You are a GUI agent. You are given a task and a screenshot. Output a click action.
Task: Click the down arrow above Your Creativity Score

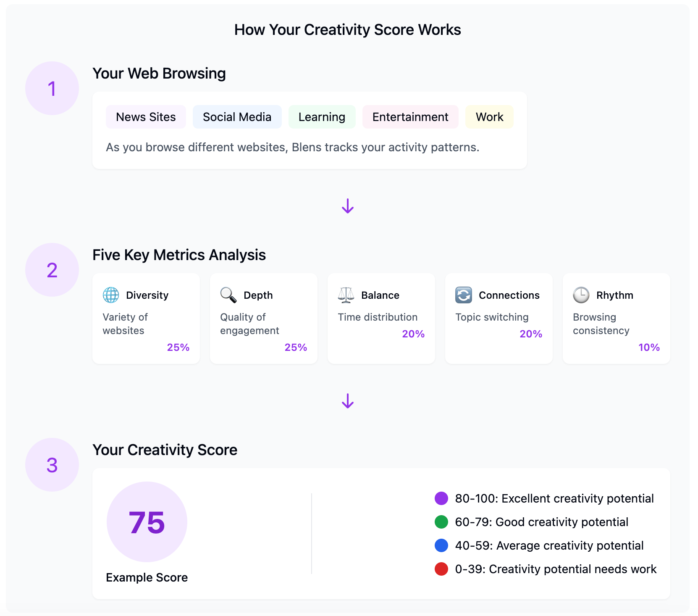pyautogui.click(x=347, y=402)
